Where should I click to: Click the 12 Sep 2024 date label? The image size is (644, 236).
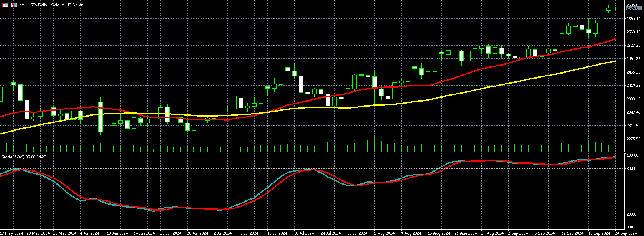(x=572, y=233)
